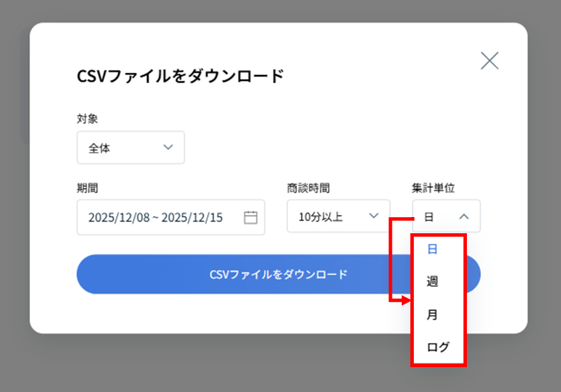Click the dialog heading CSVファイルをダウンロード
Viewport: 561px width, 392px height.
180,76
